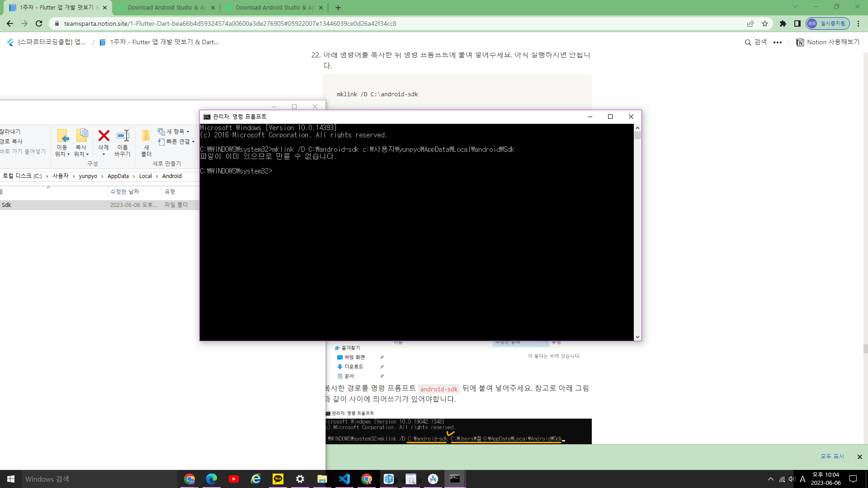
Task: Bookmark the page with the star icon
Action: coord(765,23)
